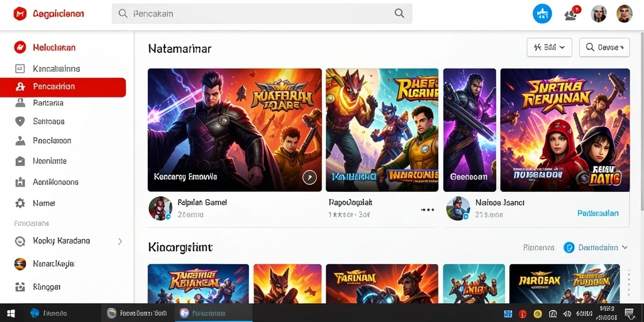Viewport: 644px width, 322px height.
Task: Click the Devce search button
Action: point(604,47)
